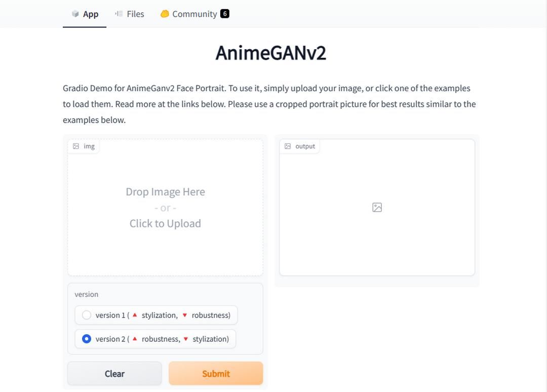Click the Community count badge 6

[225, 14]
